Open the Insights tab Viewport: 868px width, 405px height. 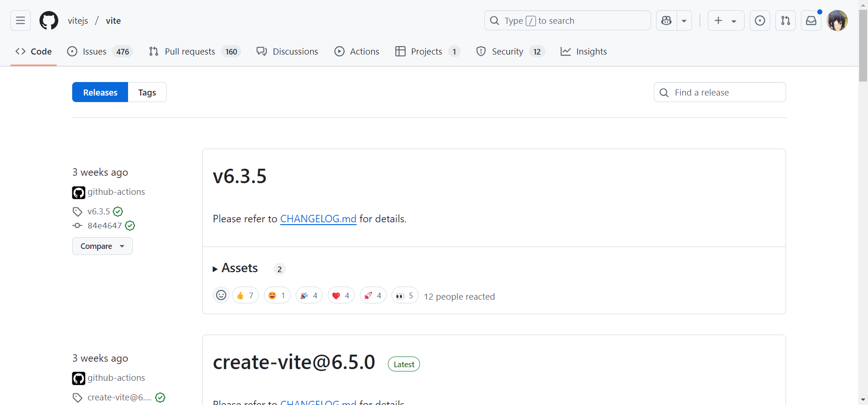pos(584,51)
